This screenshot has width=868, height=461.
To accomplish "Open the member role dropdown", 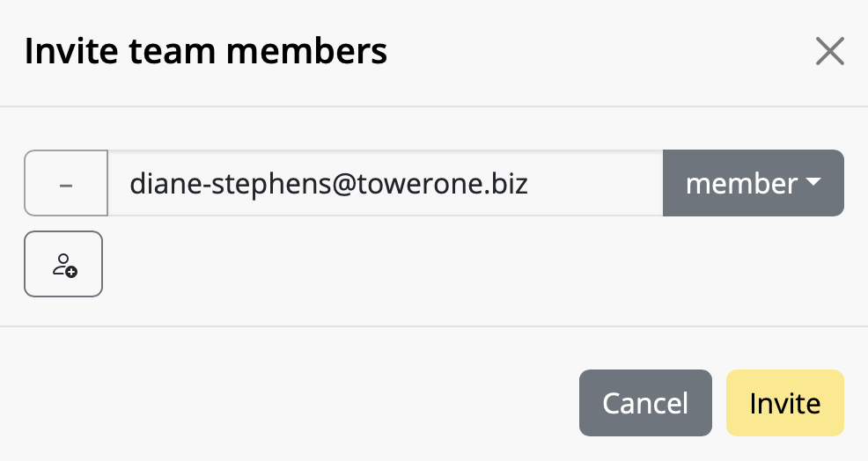I will coord(753,183).
